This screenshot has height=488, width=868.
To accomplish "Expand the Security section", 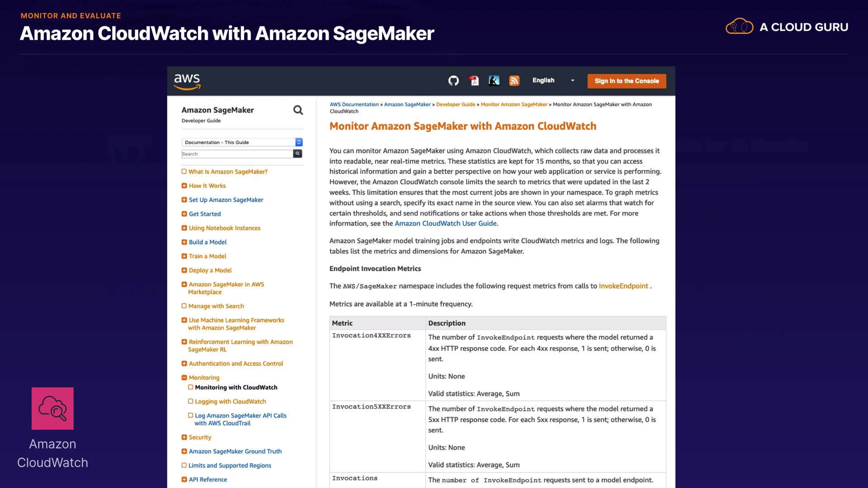I will (184, 437).
